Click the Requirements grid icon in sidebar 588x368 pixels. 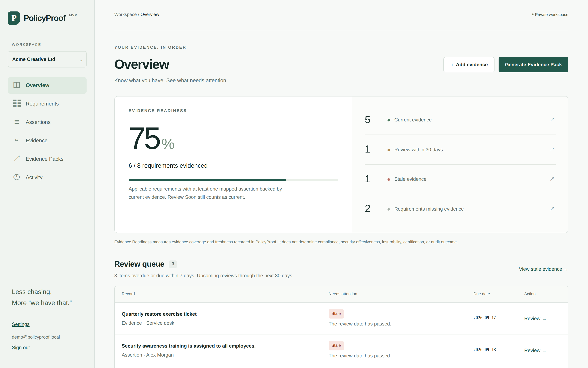[x=17, y=103]
